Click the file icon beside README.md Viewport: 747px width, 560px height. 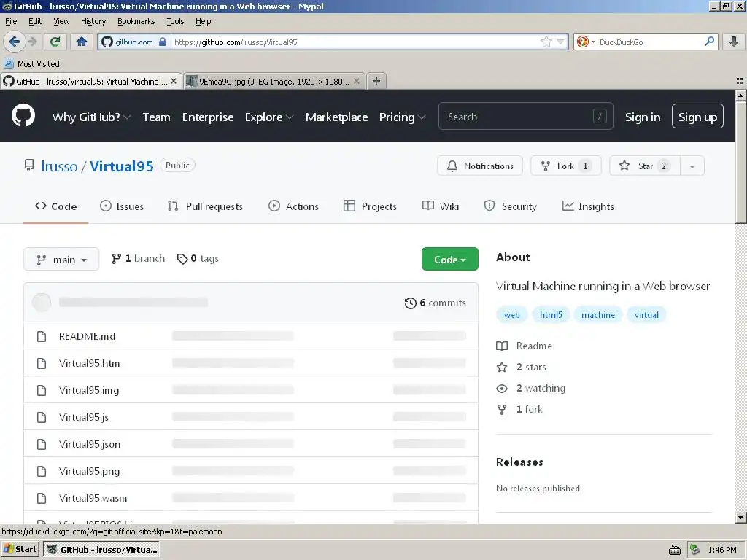[42, 336]
